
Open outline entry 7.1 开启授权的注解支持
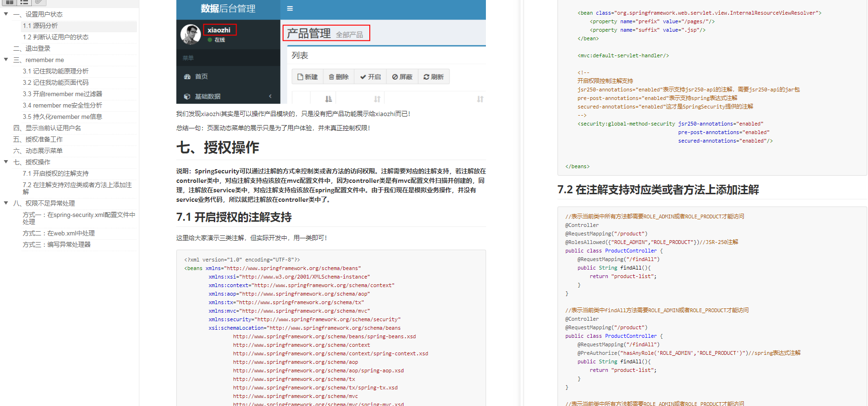pyautogui.click(x=55, y=173)
